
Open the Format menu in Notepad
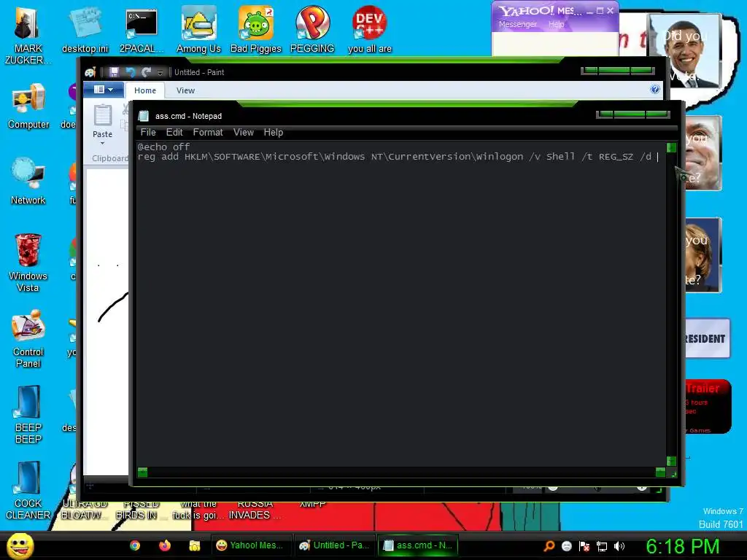(x=208, y=133)
